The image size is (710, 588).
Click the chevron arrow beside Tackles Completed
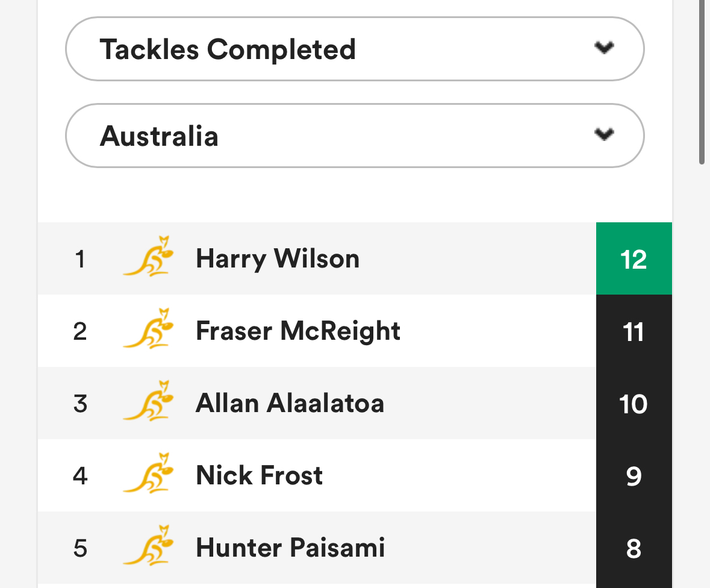click(x=604, y=48)
